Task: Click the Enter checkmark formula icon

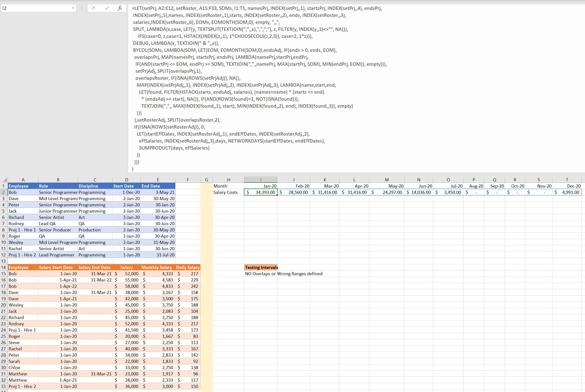Action: (107, 8)
